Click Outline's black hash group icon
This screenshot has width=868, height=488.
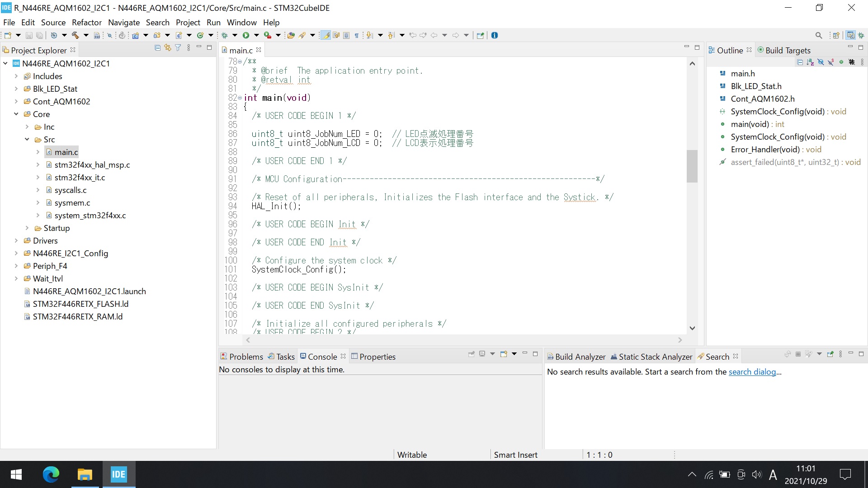(852, 62)
